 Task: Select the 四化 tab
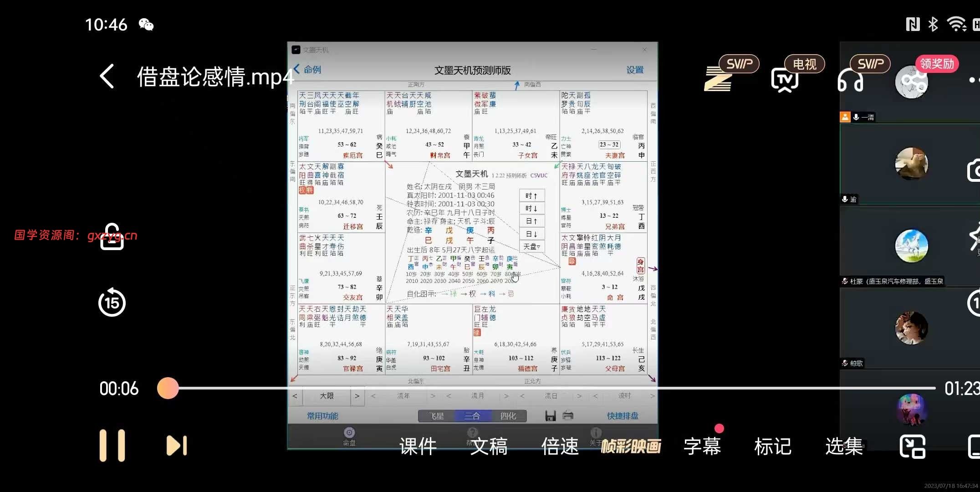[508, 416]
